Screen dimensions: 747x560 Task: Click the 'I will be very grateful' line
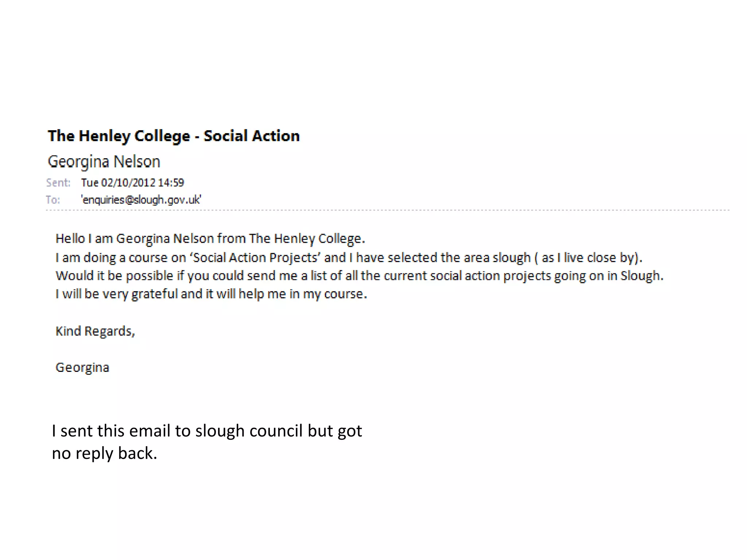(211, 294)
